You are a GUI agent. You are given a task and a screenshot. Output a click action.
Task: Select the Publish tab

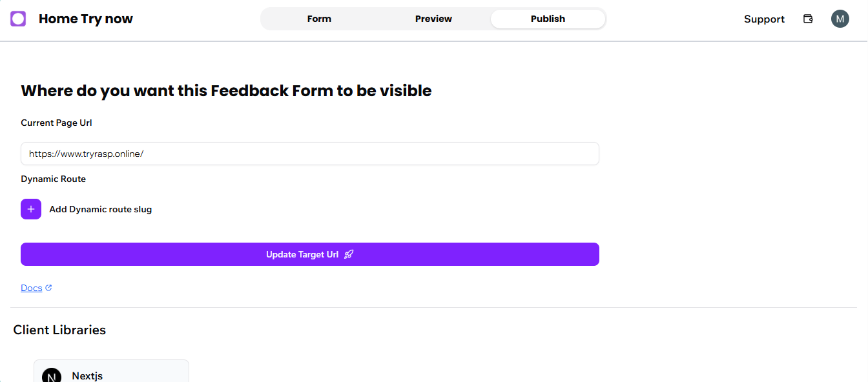548,19
